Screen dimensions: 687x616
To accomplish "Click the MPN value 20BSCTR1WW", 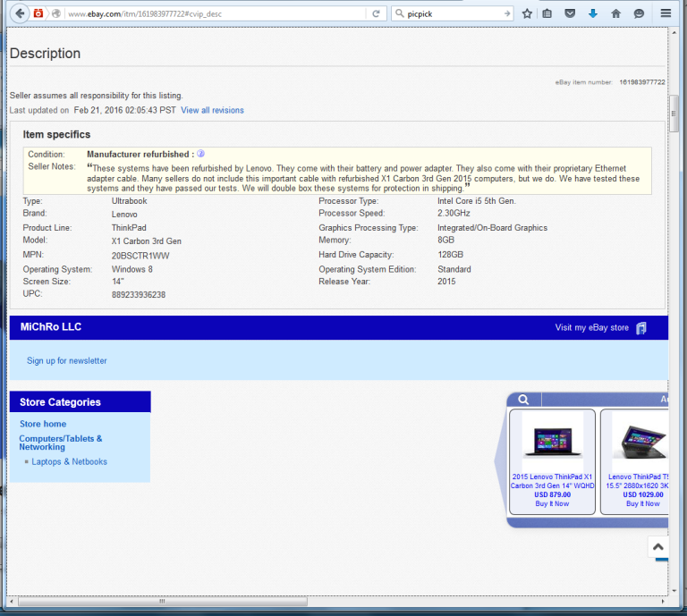I will pos(140,256).
